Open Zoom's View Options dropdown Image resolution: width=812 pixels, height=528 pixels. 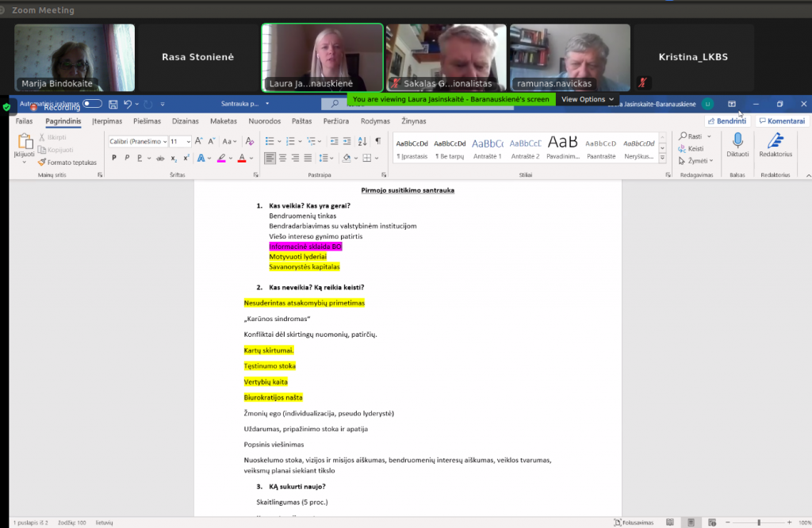click(x=588, y=99)
